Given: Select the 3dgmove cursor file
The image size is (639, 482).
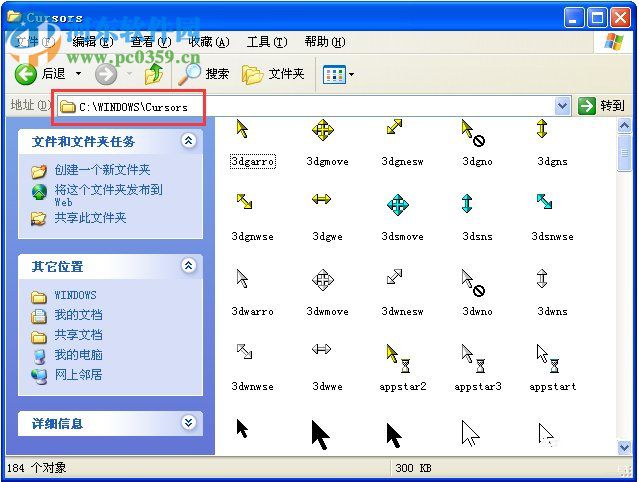Looking at the screenshot, I should (327, 145).
